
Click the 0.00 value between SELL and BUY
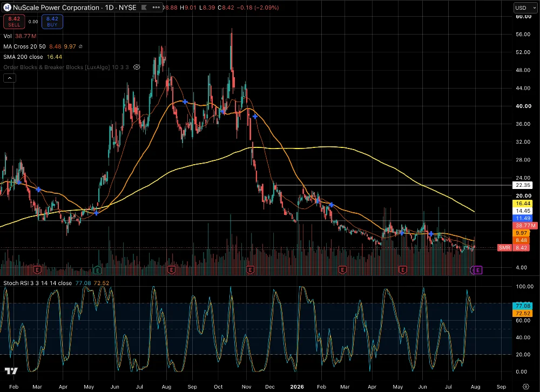click(x=33, y=22)
